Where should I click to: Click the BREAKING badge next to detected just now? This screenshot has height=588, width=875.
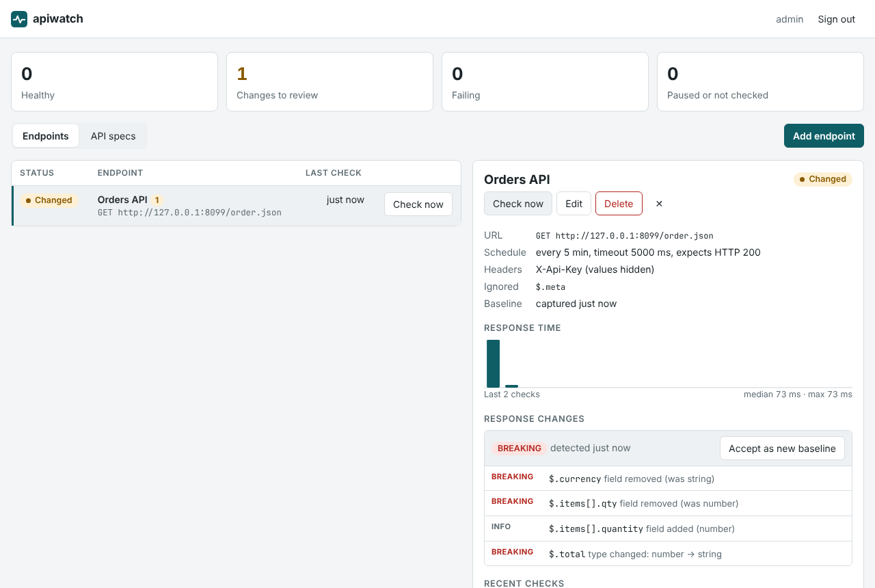click(x=519, y=449)
